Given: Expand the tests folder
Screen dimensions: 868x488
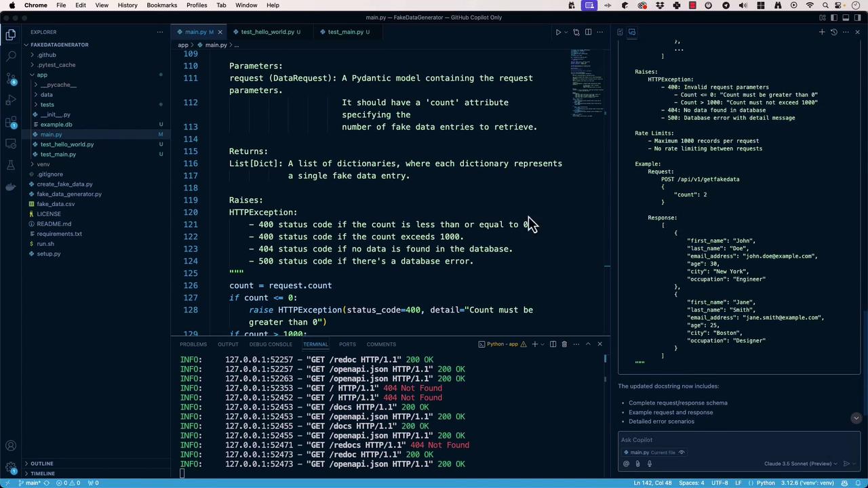Looking at the screenshot, I should [47, 104].
